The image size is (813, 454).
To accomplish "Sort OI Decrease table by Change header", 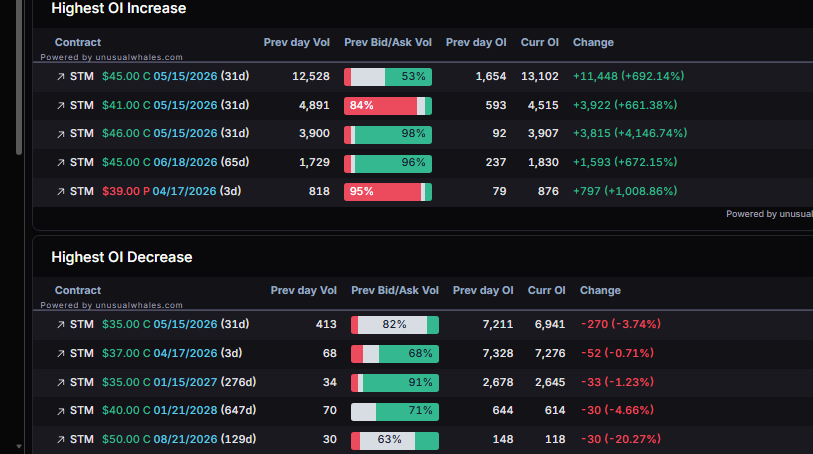I will (600, 290).
